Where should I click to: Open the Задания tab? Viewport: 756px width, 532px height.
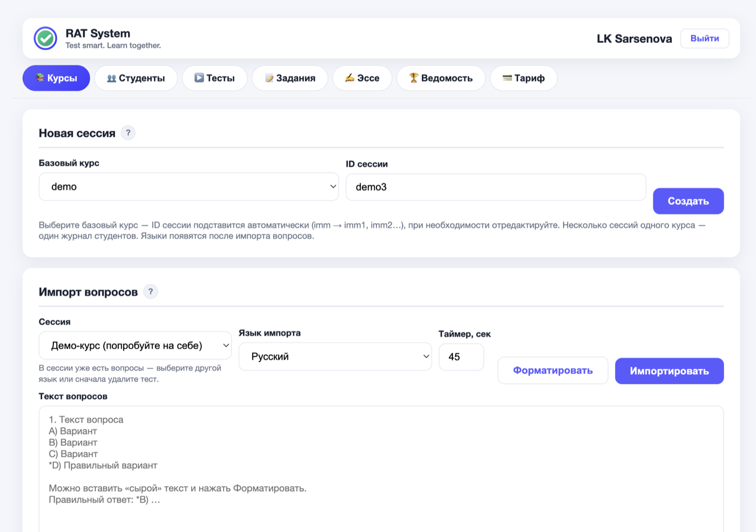pos(290,78)
